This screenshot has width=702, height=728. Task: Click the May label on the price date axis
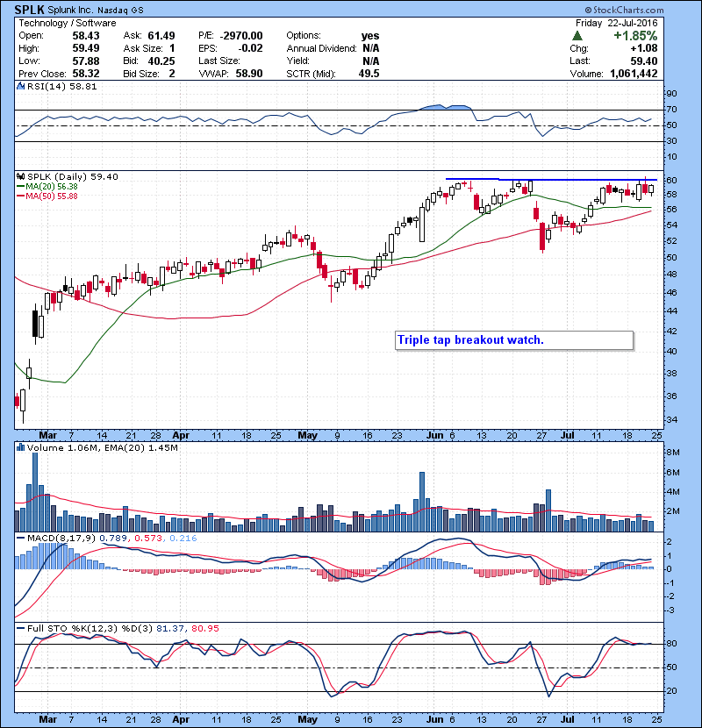(x=307, y=436)
